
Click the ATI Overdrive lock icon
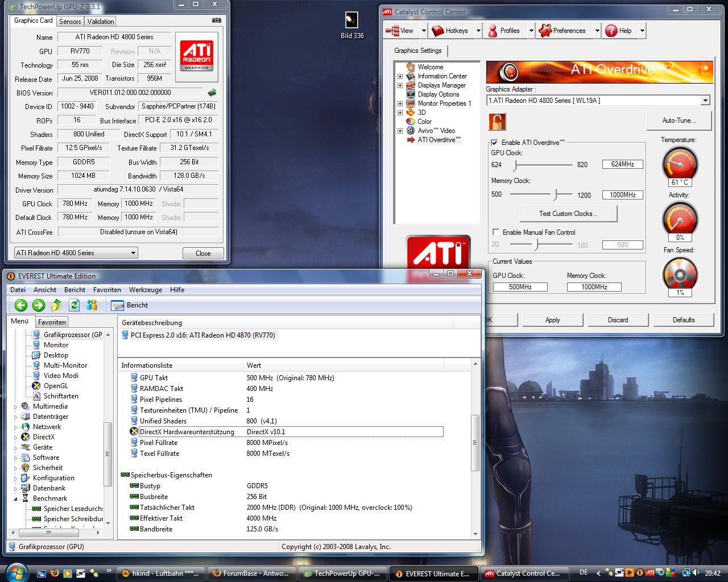[497, 122]
